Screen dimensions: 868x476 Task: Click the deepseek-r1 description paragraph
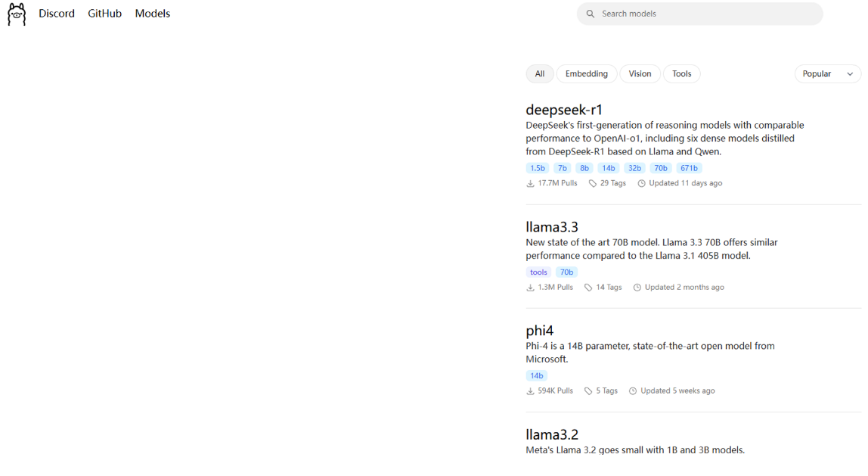[665, 138]
